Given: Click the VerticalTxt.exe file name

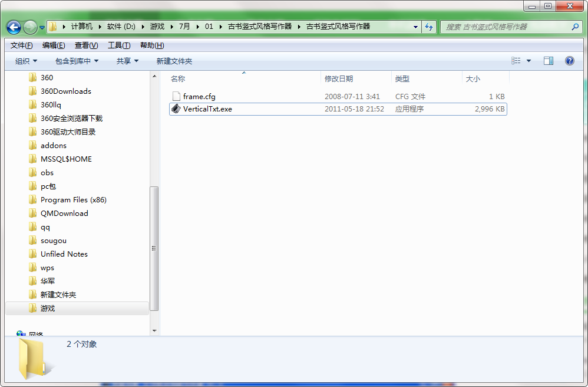Looking at the screenshot, I should (207, 109).
